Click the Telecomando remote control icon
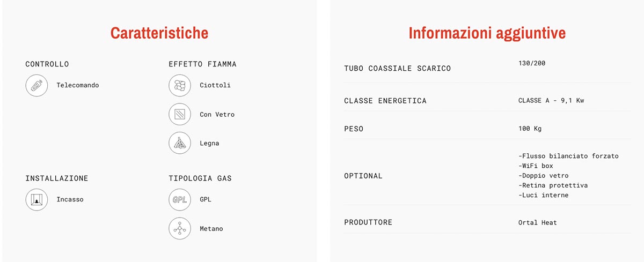 tap(37, 86)
